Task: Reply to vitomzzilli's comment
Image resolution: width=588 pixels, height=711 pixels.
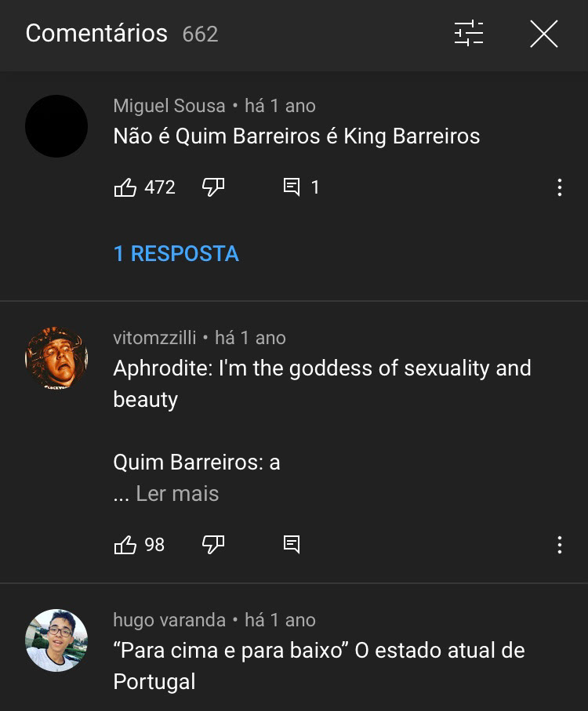Action: (x=292, y=545)
